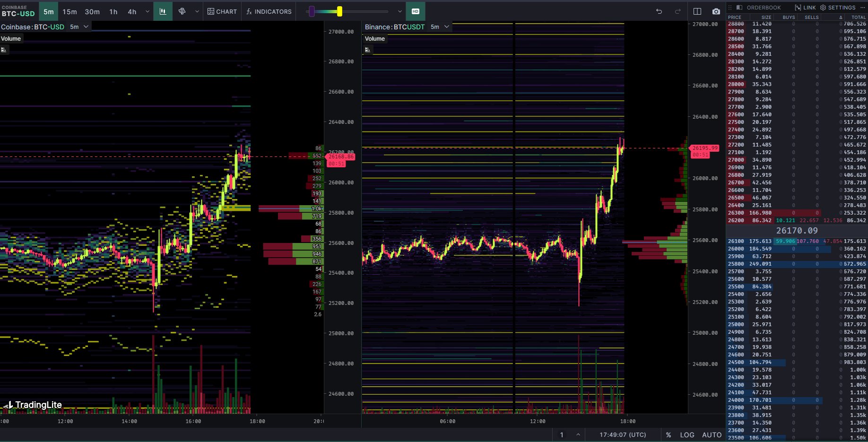
Task: Select the 5m timeframe
Action: click(x=48, y=11)
